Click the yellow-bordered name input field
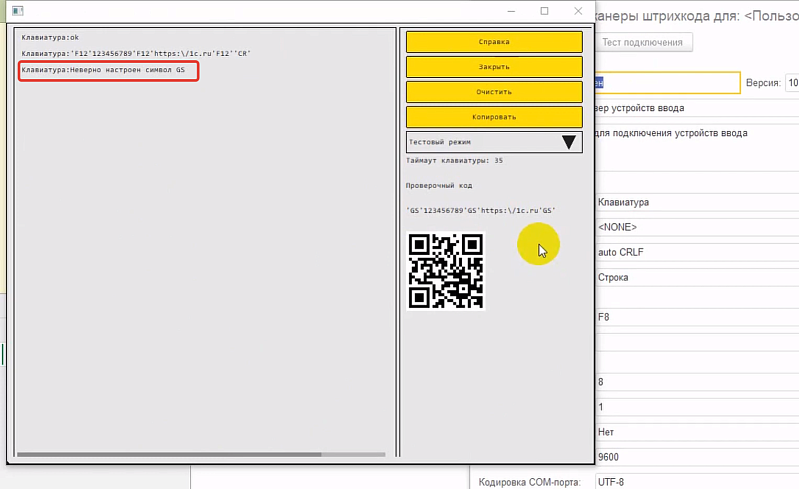 coord(667,83)
